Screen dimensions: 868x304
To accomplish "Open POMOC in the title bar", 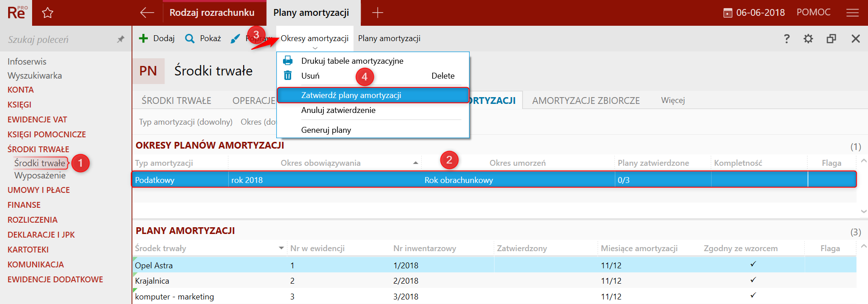I will 813,12.
